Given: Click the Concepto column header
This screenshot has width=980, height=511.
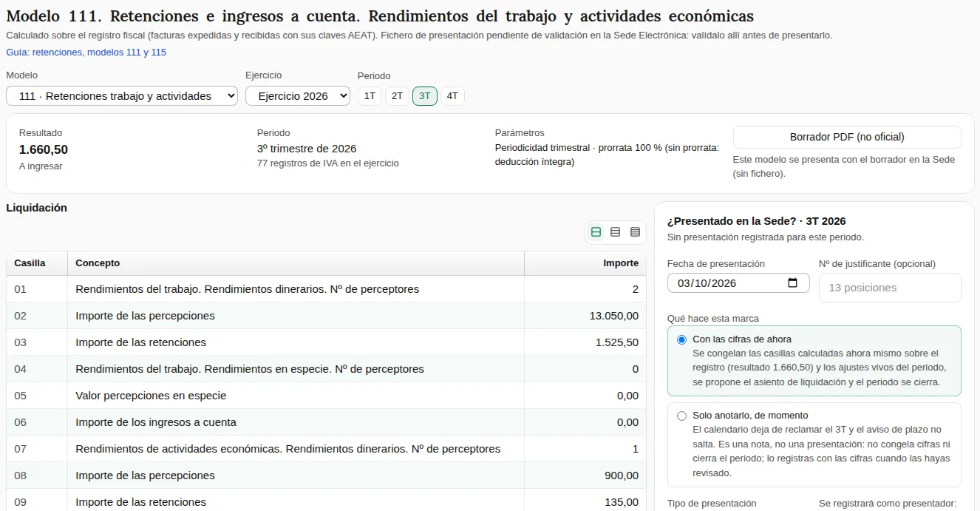Looking at the screenshot, I should pos(296,263).
